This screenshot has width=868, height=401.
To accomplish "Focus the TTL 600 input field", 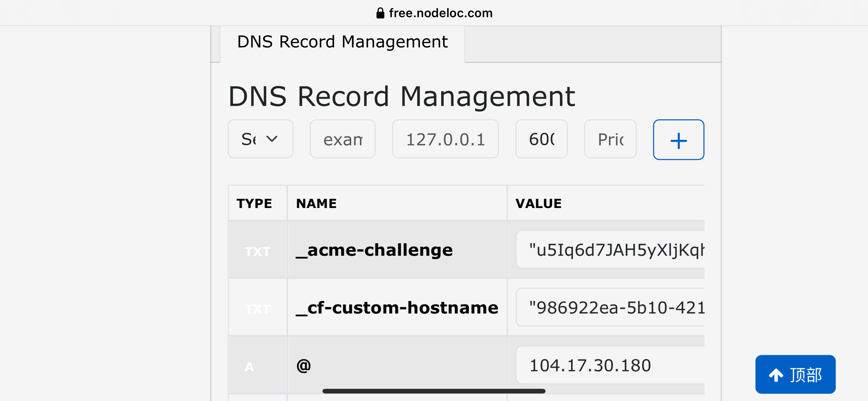I will pos(541,139).
